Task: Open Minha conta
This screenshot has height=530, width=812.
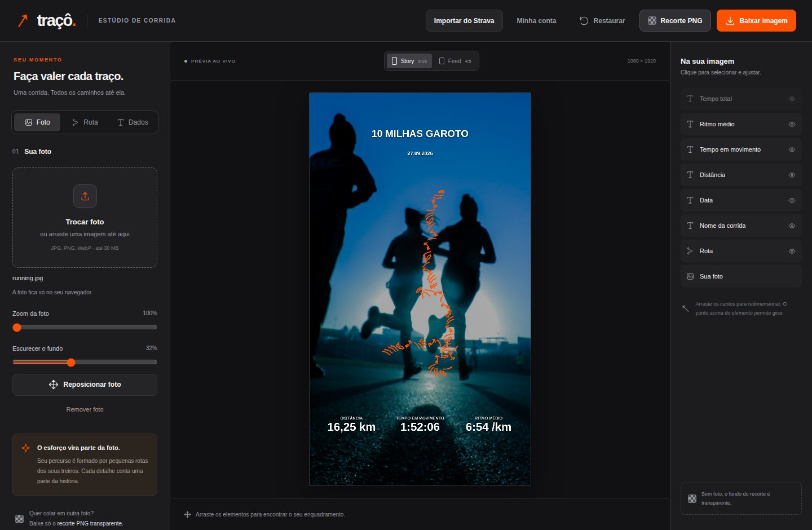Action: (x=536, y=21)
